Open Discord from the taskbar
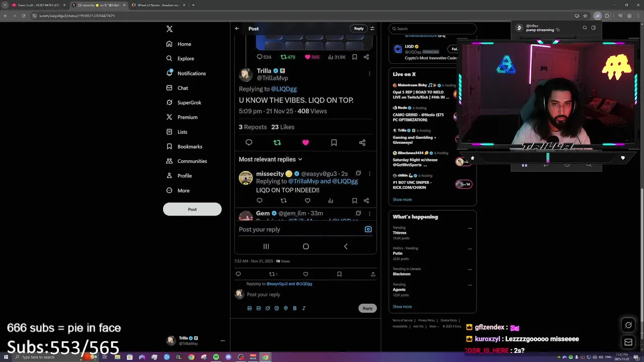The image size is (644, 362). pyautogui.click(x=228, y=357)
